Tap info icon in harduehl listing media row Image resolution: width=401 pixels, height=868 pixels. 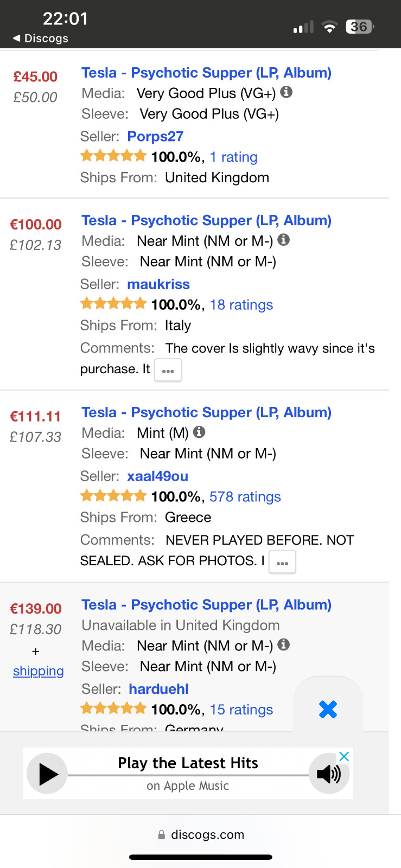tap(283, 644)
